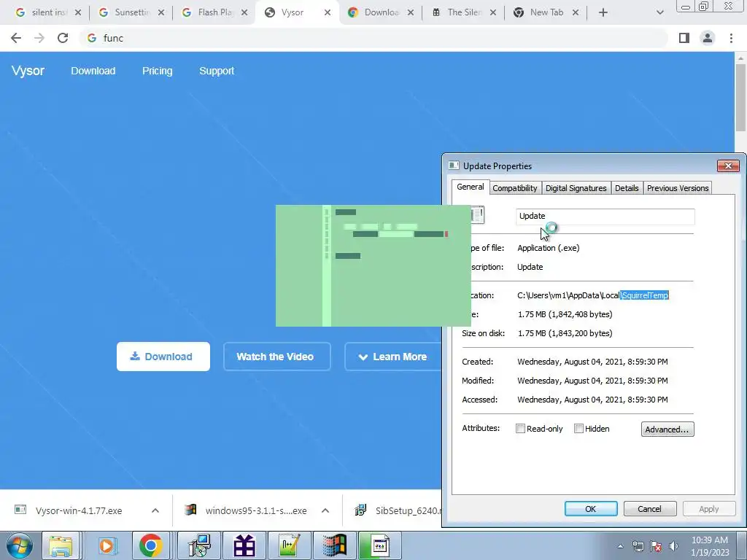747x560 pixels.
Task: Click the Learn More button
Action: [x=393, y=357]
